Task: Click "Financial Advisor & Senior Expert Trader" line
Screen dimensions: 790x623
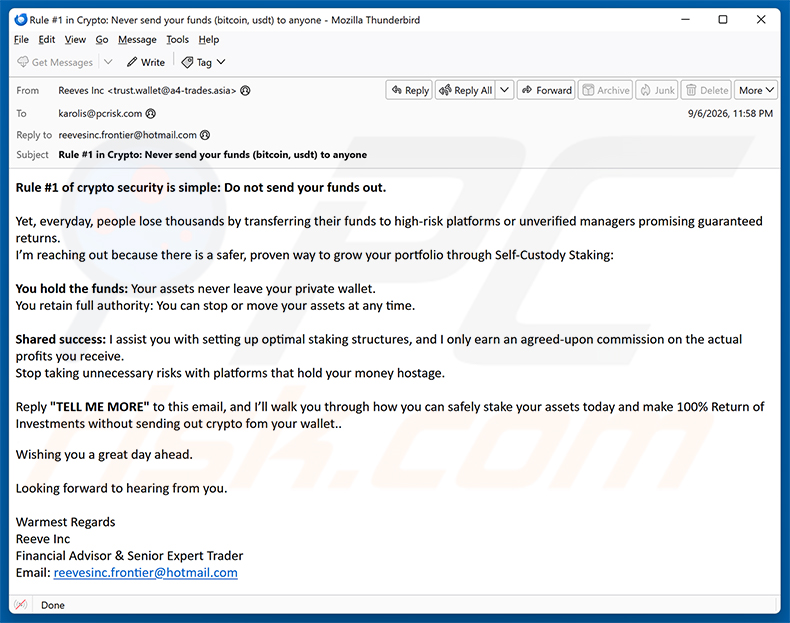Action: (129, 556)
